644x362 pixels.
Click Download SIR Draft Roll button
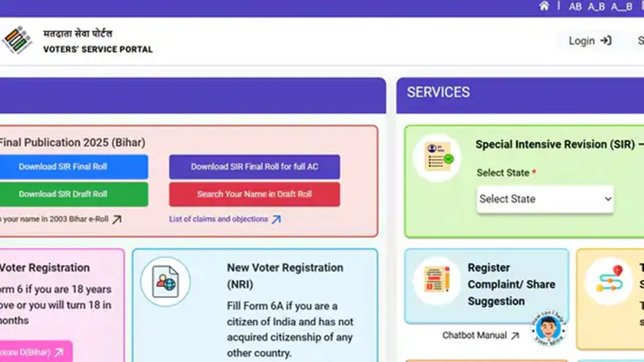pyautogui.click(x=63, y=194)
